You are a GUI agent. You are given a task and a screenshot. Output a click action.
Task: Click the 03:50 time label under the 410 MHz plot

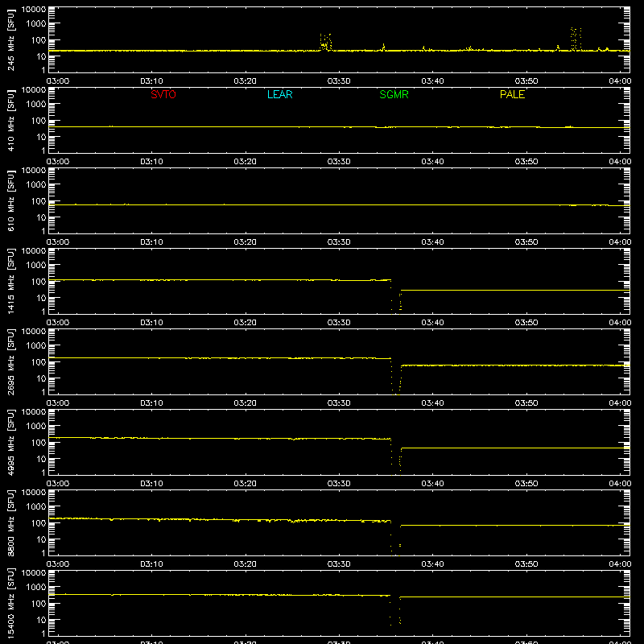pos(526,162)
